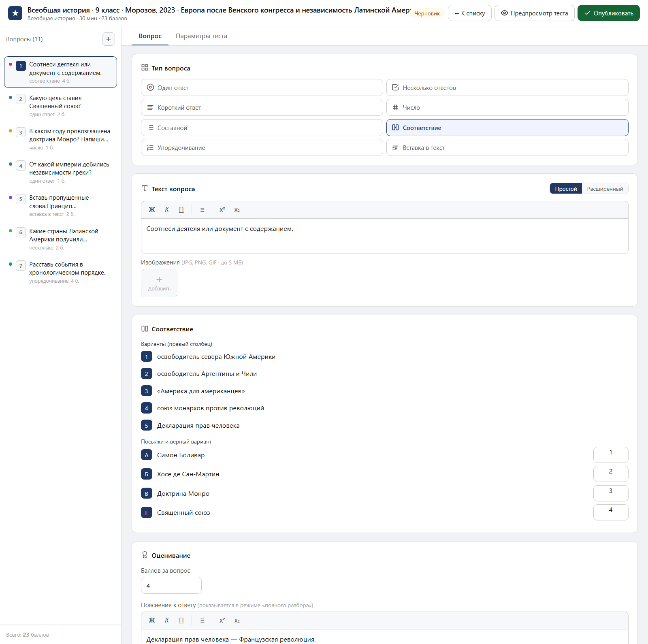Switch the editor to Расширенный mode
The image size is (648, 644).
605,189
